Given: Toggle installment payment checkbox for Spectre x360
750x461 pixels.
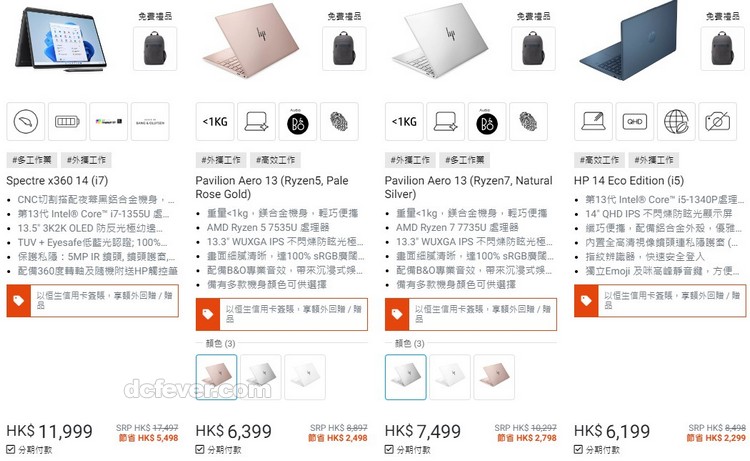Looking at the screenshot, I should [x=11, y=450].
